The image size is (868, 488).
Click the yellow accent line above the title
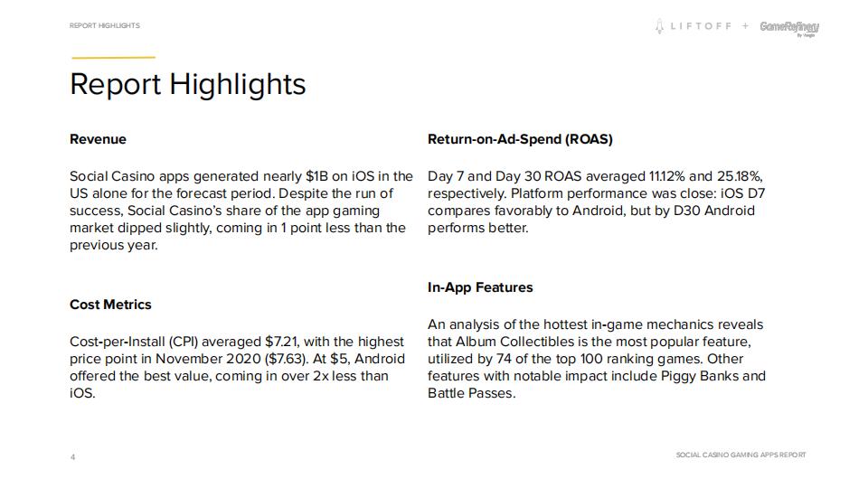click(x=112, y=58)
